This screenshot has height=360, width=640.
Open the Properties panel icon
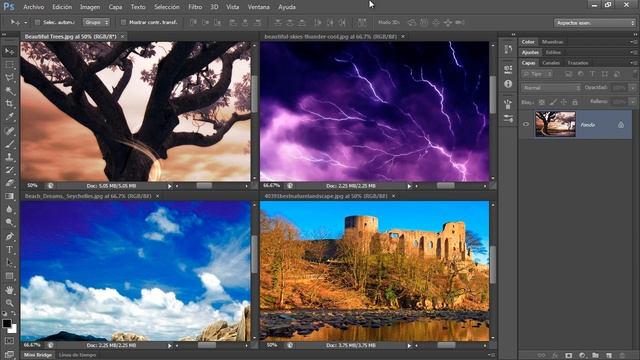point(508,69)
